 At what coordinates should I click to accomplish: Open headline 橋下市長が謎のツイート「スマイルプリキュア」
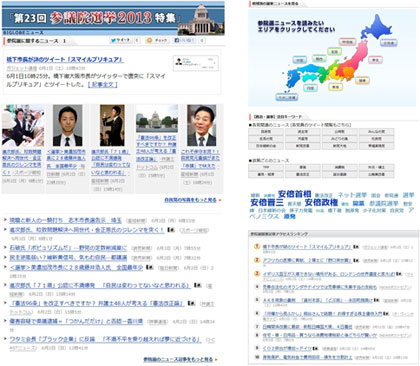(x=65, y=60)
